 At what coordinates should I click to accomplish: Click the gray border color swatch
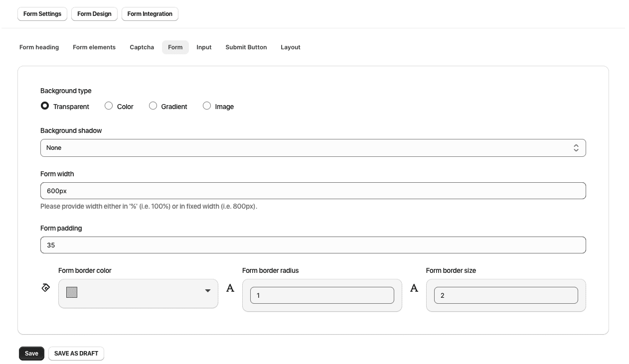[x=72, y=292]
